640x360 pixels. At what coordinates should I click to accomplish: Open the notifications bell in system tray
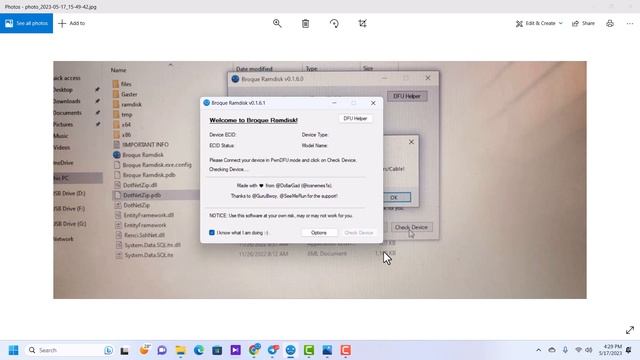[629, 350]
